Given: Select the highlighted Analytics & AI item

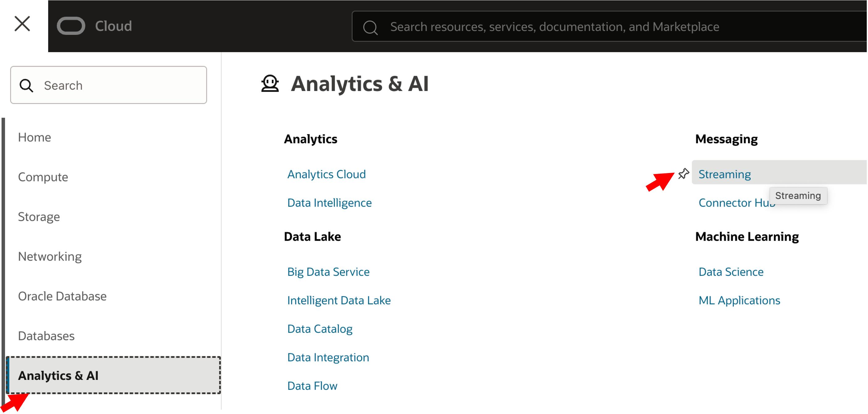Looking at the screenshot, I should (58, 375).
